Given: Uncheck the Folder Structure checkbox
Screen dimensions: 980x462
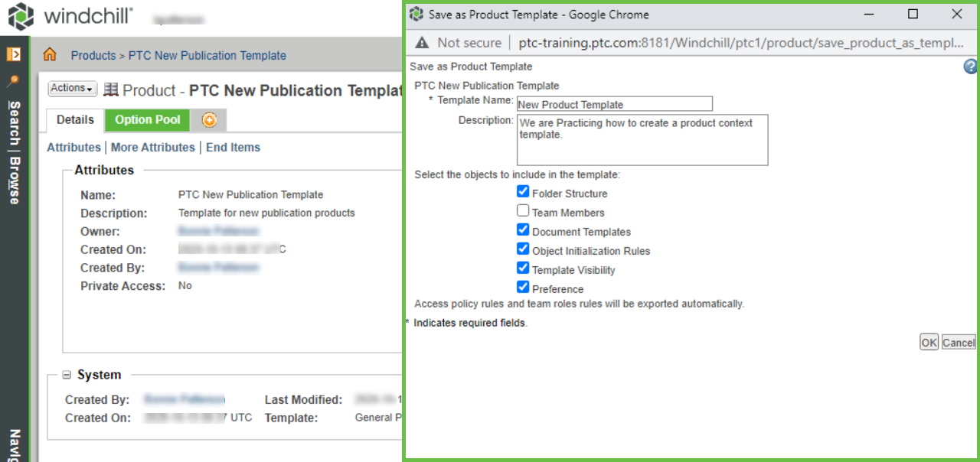Looking at the screenshot, I should pyautogui.click(x=523, y=192).
